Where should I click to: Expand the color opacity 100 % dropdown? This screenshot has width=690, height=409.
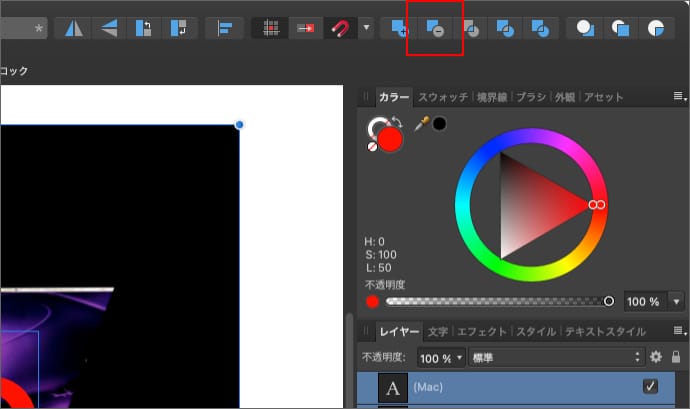point(677,301)
